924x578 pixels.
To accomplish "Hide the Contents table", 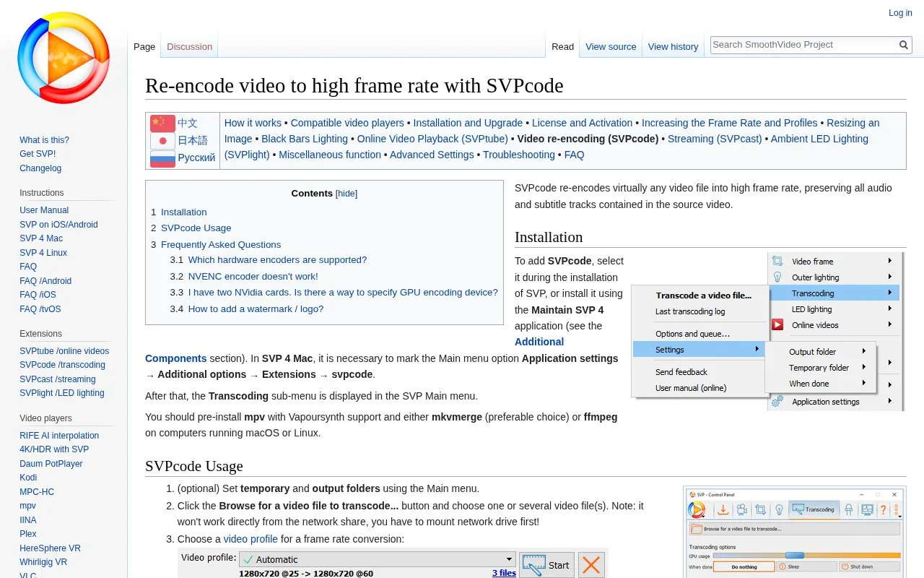I will 346,194.
